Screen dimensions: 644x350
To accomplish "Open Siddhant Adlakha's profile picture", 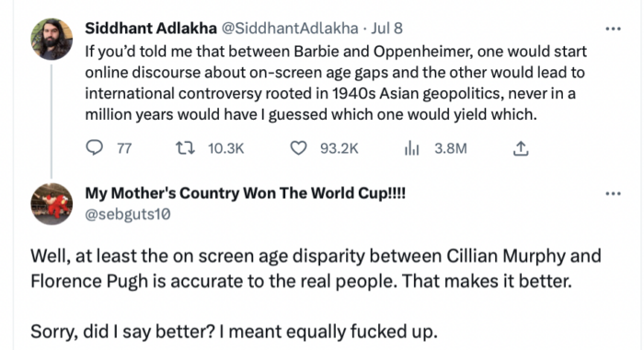I will tap(52, 39).
